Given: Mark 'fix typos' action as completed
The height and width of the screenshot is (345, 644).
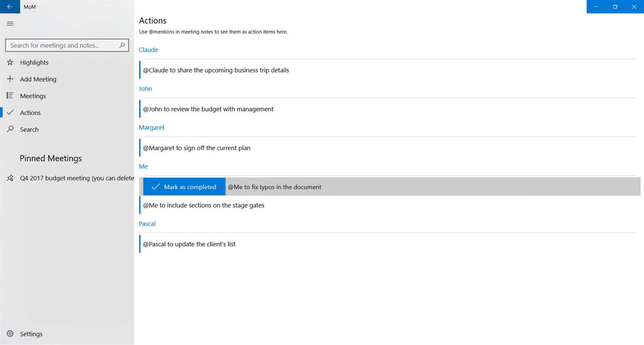Looking at the screenshot, I should coord(184,187).
